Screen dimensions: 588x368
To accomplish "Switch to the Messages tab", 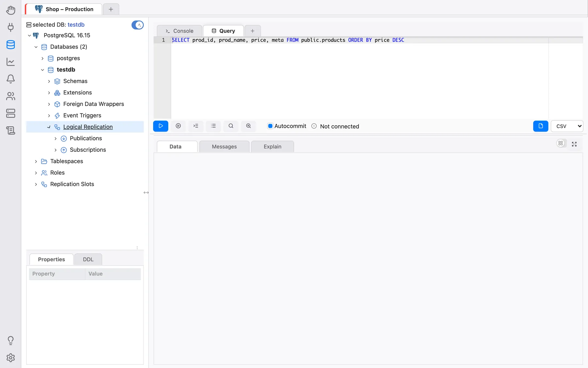I will [x=224, y=147].
